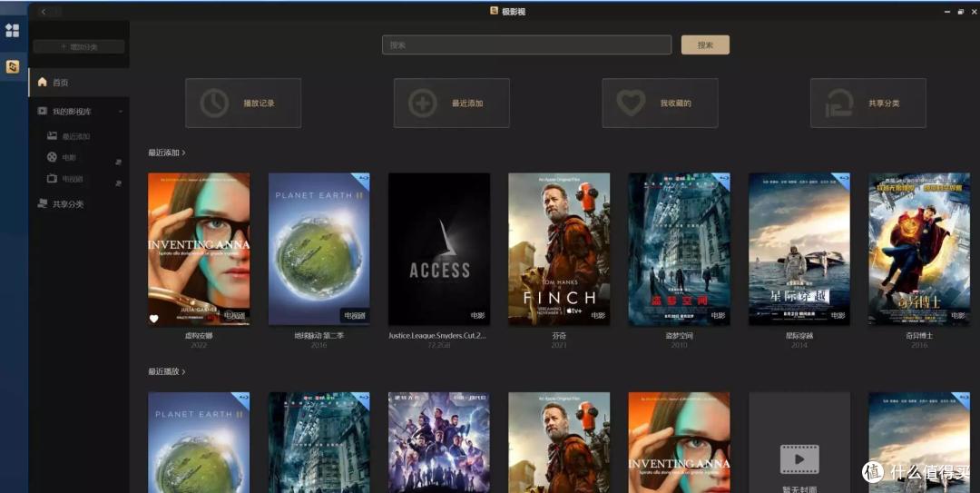
Task: Click share icon next to 电视剧 row
Action: pos(118,183)
